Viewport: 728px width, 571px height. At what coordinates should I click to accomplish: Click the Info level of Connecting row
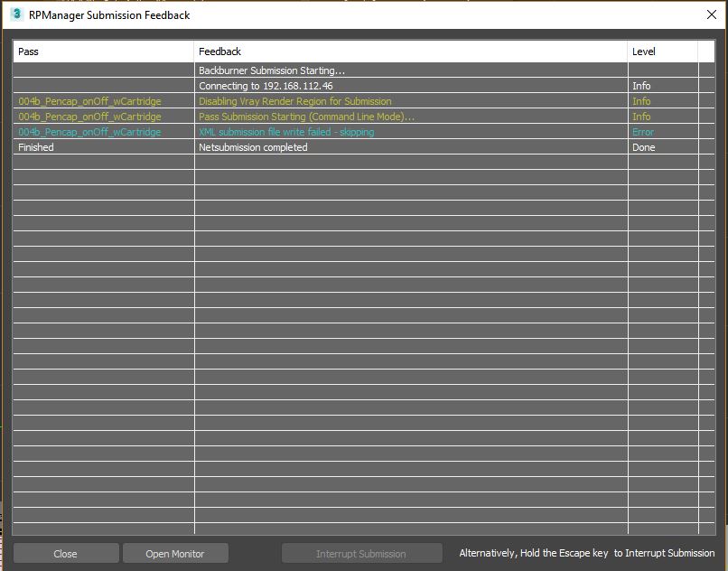(641, 86)
